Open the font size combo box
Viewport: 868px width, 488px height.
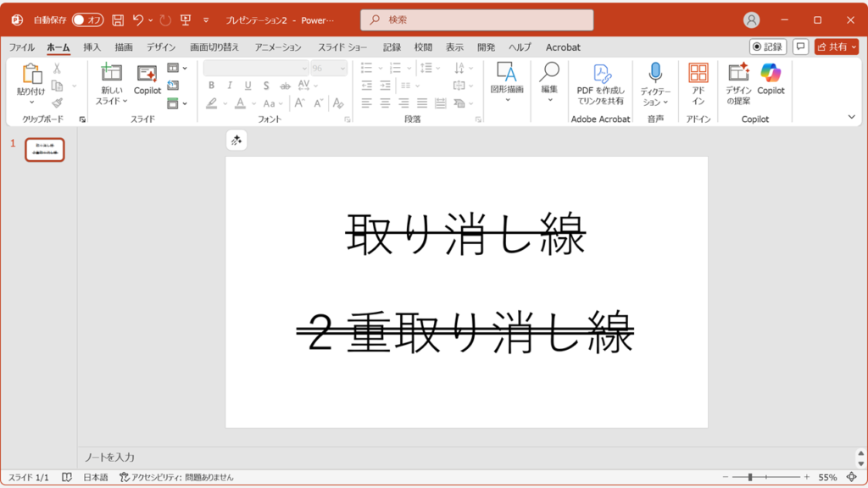329,68
